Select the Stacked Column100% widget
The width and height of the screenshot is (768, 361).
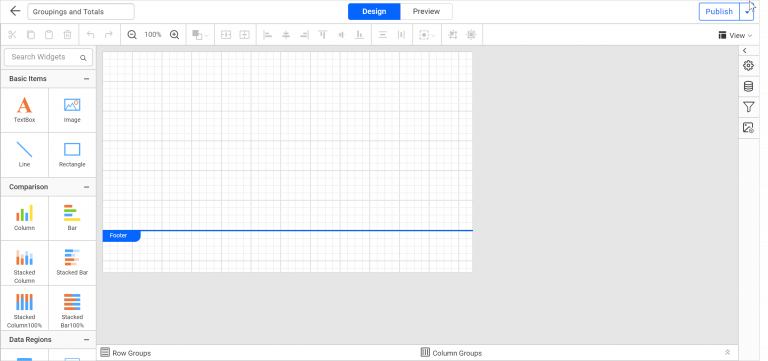[x=24, y=308]
